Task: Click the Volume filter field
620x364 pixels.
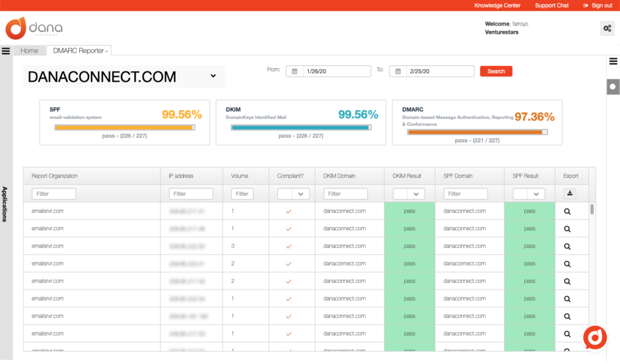Action: (242, 194)
